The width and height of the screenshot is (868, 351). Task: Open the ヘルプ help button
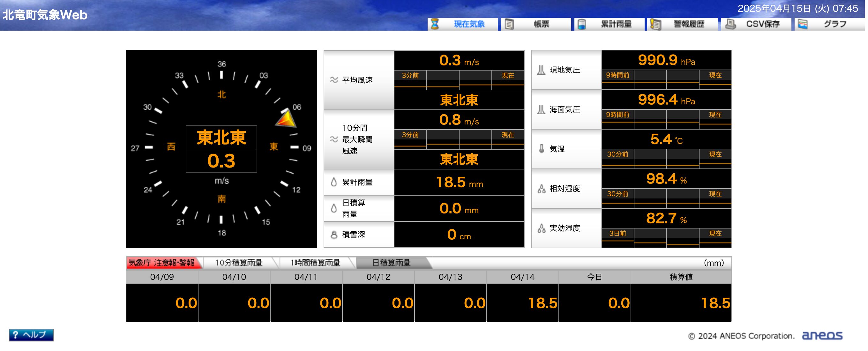click(32, 335)
